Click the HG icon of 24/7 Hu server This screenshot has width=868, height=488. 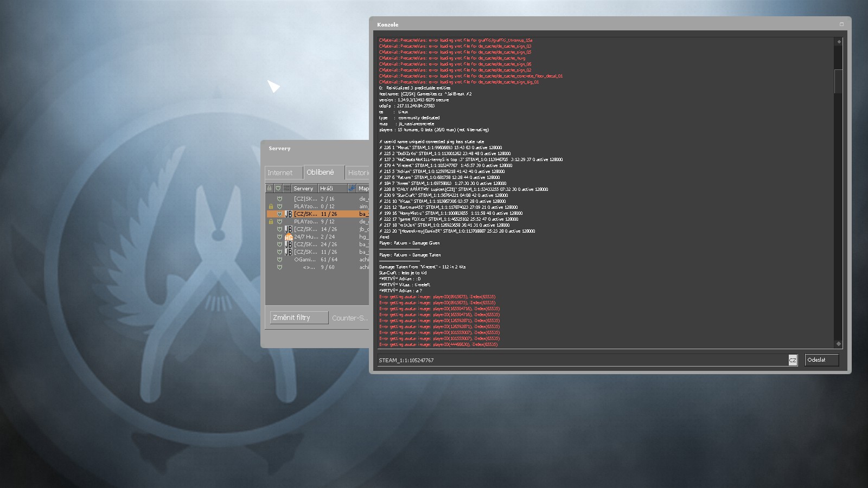point(289,237)
